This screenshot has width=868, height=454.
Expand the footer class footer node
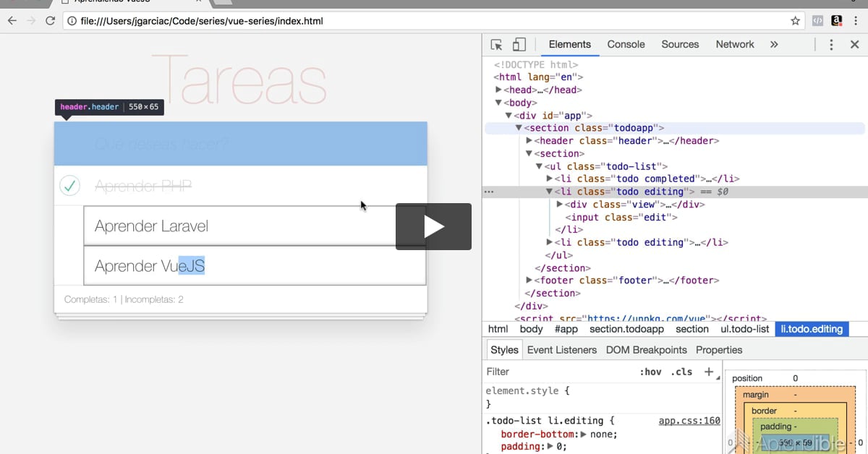coord(529,280)
